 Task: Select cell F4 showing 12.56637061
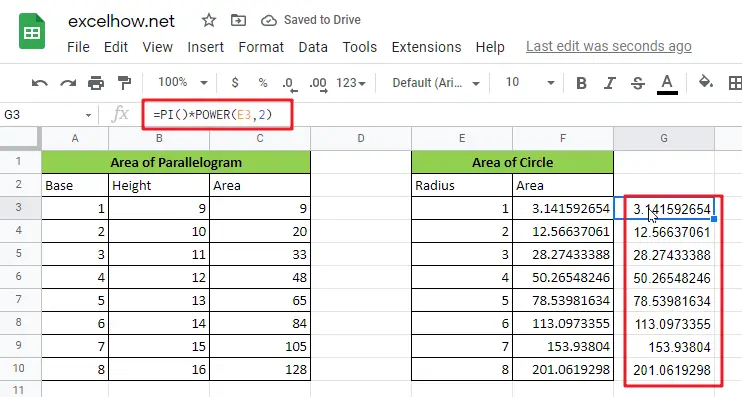(563, 231)
